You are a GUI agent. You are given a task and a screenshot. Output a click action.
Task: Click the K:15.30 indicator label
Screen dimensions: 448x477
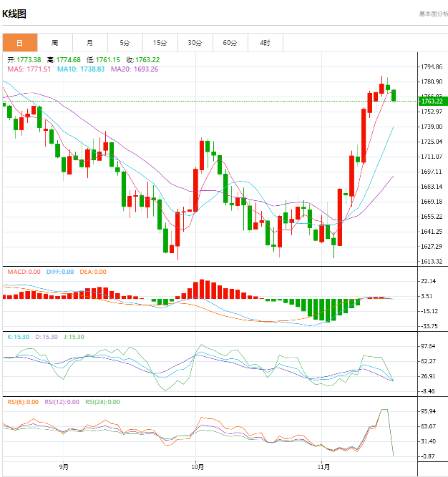[19, 337]
